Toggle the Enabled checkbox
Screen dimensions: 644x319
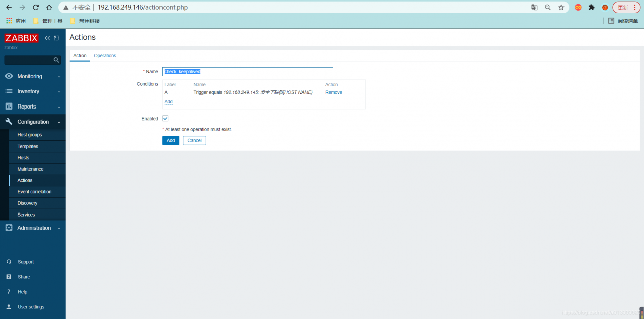pyautogui.click(x=165, y=119)
